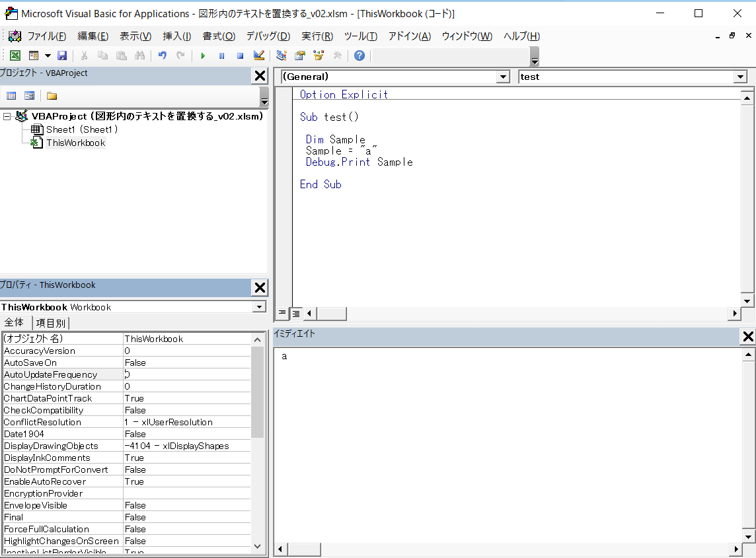Click the ConflictResolution property row
The width and height of the screenshot is (756, 558).
(127, 422)
